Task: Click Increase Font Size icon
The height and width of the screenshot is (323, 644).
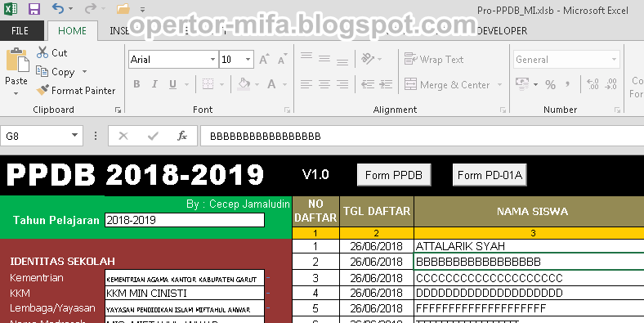Action: coord(264,60)
